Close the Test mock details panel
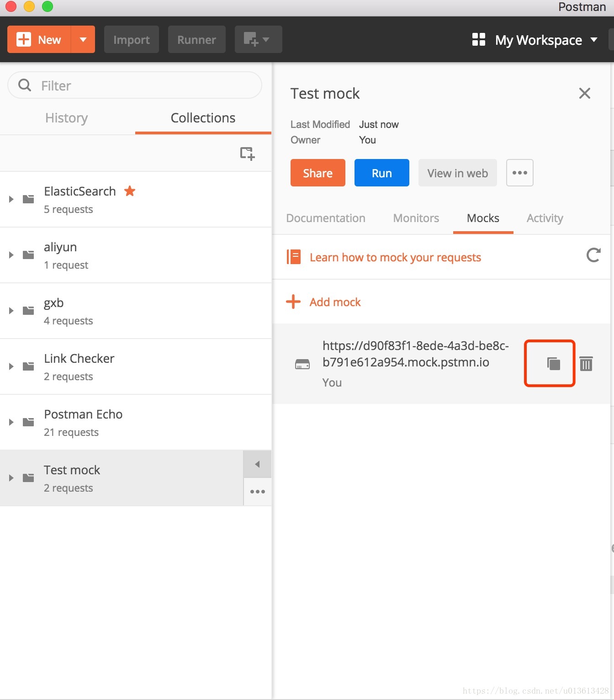Screen dimensions: 614x700 pos(585,93)
